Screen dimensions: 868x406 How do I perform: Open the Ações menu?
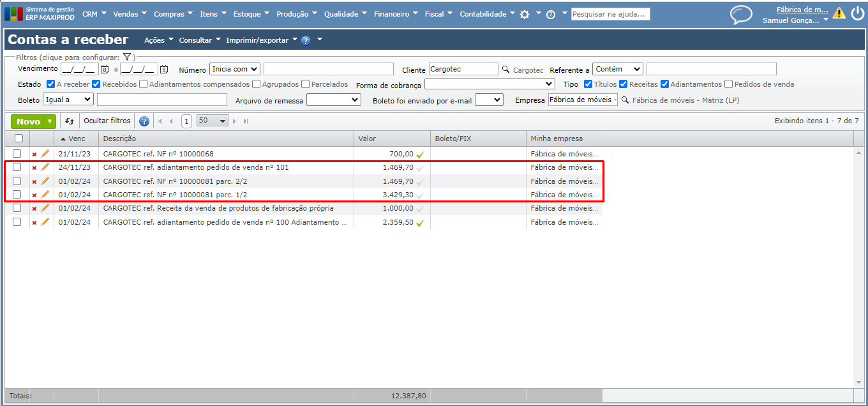[x=158, y=40]
